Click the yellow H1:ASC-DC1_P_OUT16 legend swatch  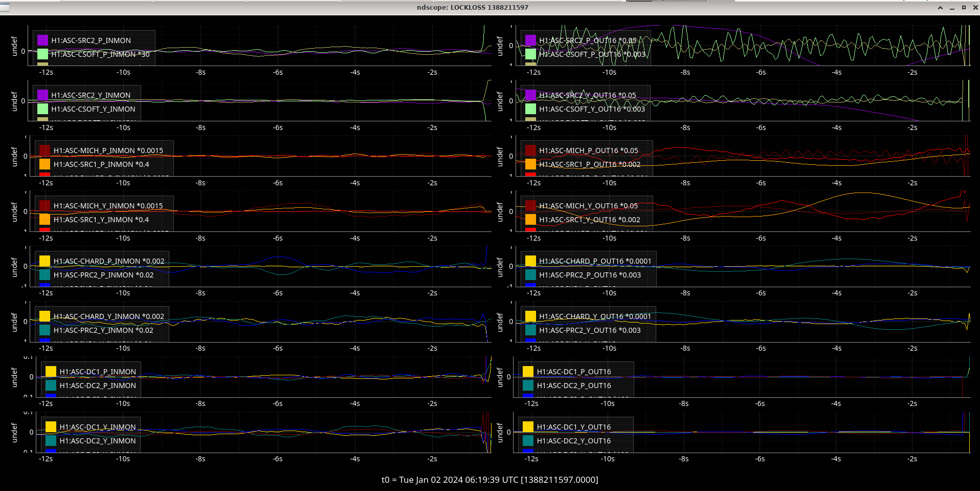coord(528,371)
